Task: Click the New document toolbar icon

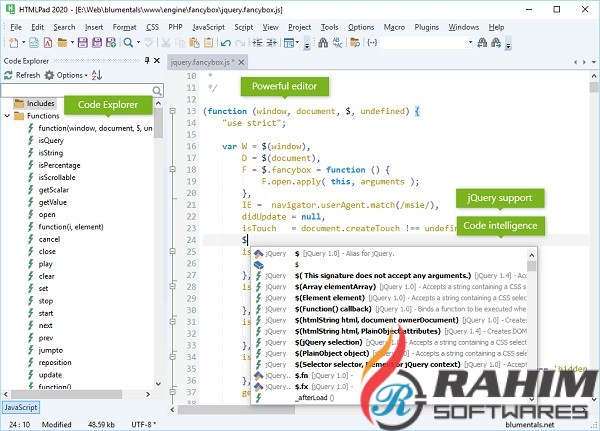Action: click(13, 42)
